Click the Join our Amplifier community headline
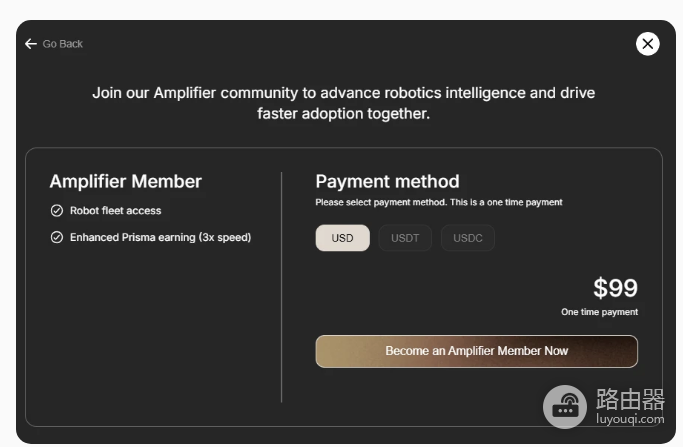683x447 pixels. 343,103
